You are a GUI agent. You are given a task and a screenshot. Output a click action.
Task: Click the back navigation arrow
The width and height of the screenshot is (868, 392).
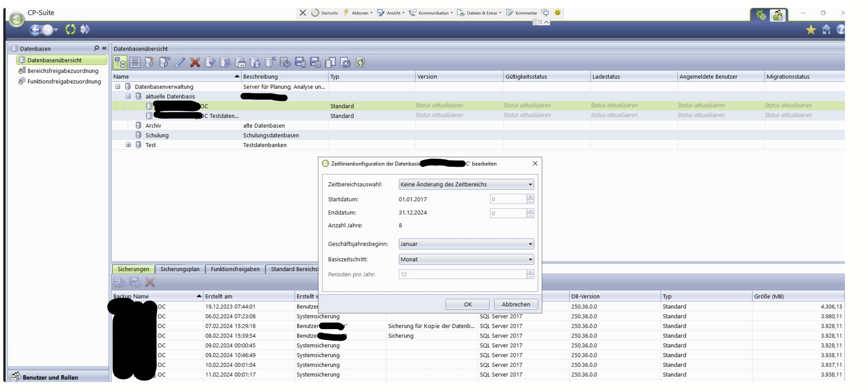35,30
